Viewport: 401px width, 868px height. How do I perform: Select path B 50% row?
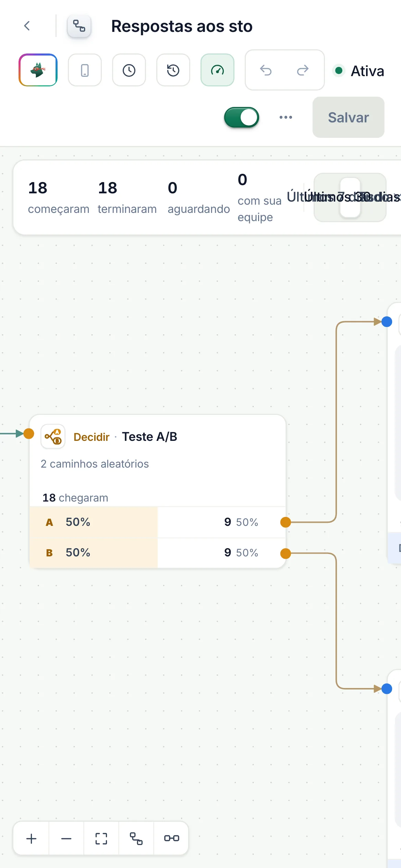click(x=158, y=553)
